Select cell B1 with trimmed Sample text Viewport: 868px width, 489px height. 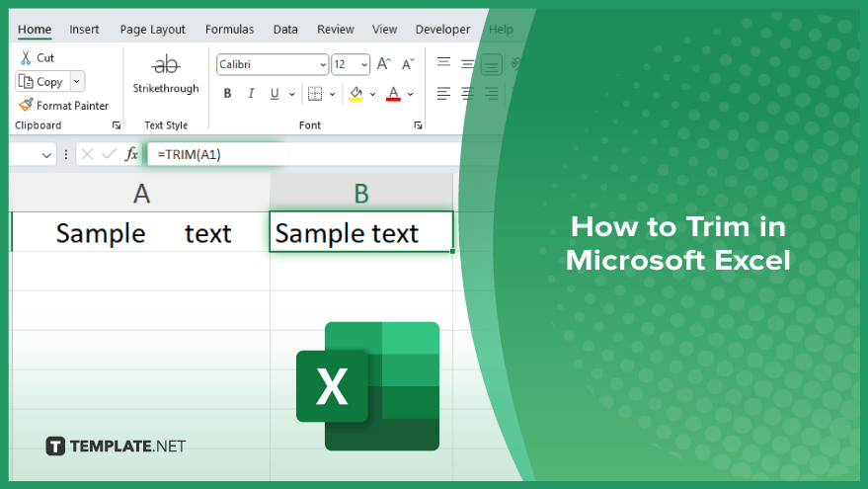point(361,232)
